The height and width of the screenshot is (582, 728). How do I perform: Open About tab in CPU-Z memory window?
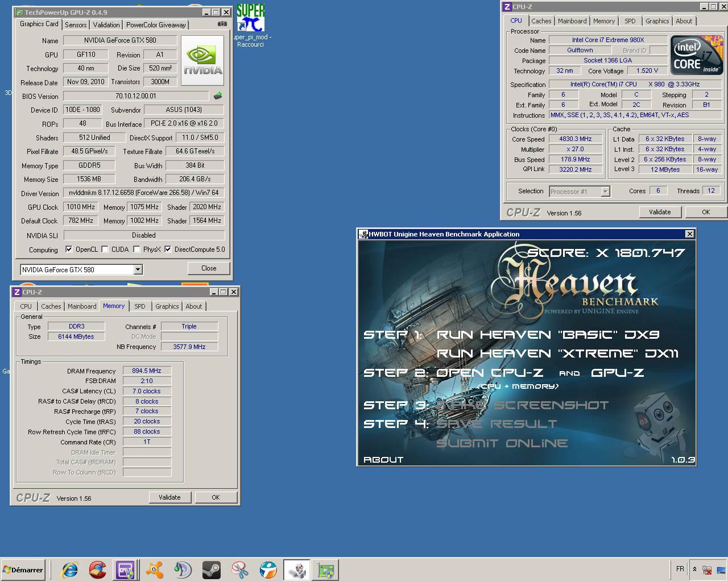pyautogui.click(x=194, y=306)
